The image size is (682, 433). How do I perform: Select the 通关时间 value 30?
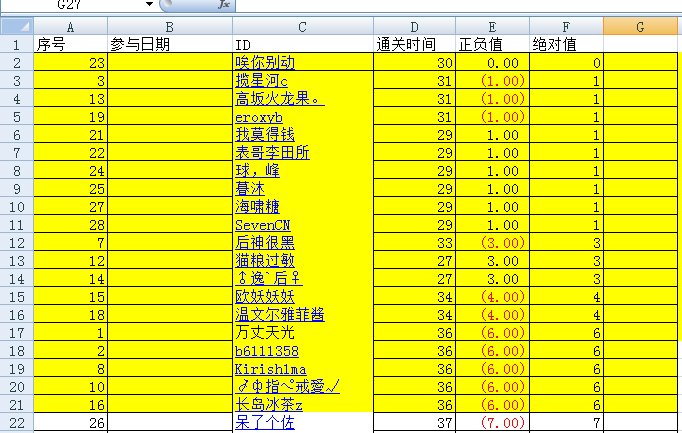point(415,63)
